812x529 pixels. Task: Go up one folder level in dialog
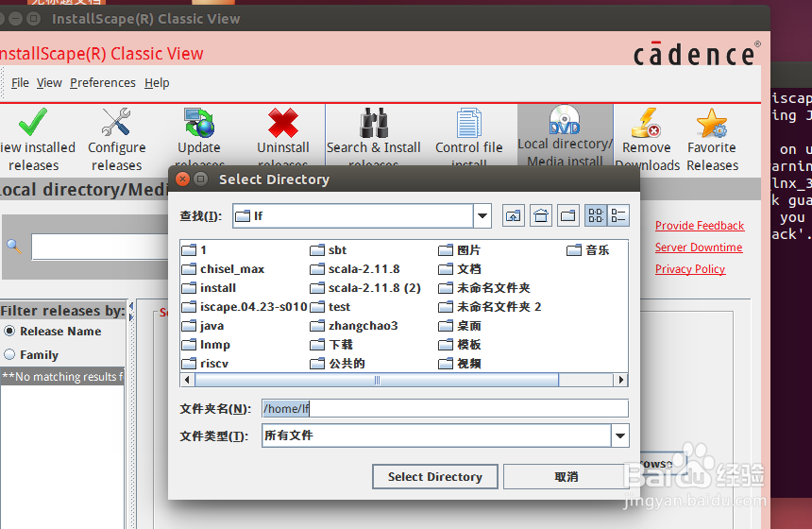click(x=514, y=215)
